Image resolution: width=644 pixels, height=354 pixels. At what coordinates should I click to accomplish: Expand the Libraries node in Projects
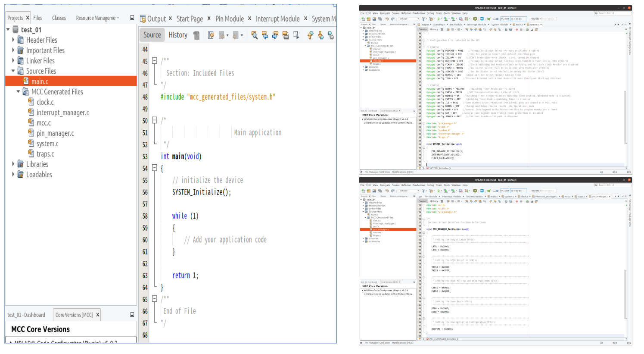tap(12, 164)
